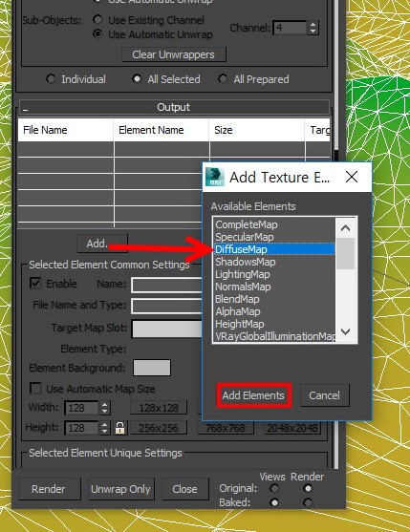Screen dimensions: 410x532
Task: Select Baked Views radio button
Action: [274, 502]
